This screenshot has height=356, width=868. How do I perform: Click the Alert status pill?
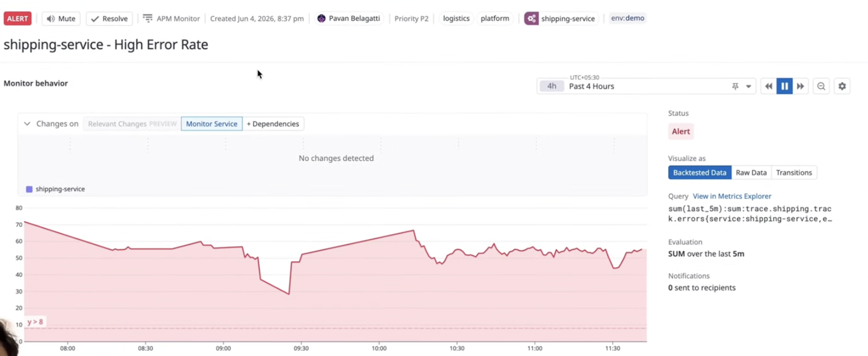coord(681,131)
